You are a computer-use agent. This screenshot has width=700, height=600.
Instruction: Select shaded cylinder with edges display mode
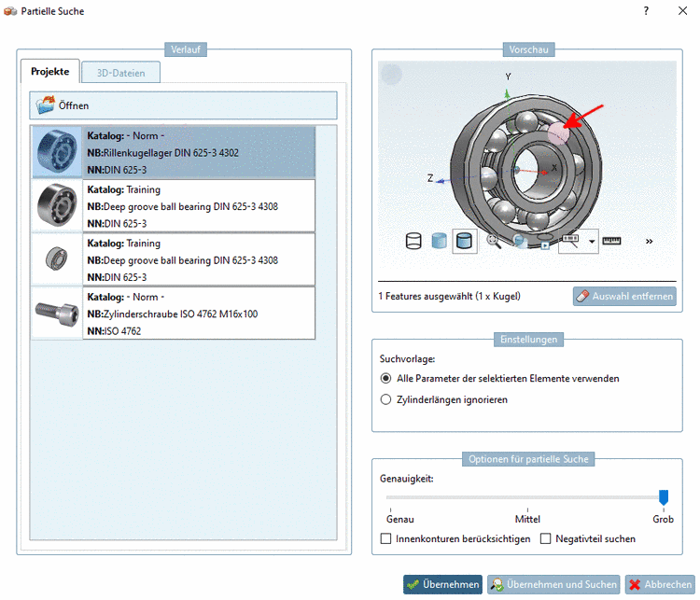(x=465, y=241)
